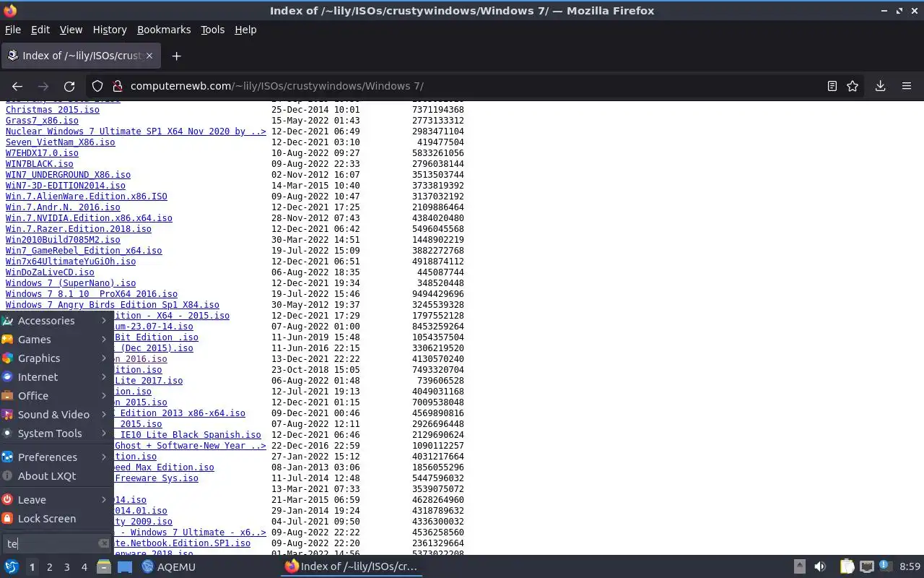Open the Tools menu
The image size is (924, 578).
212,30
